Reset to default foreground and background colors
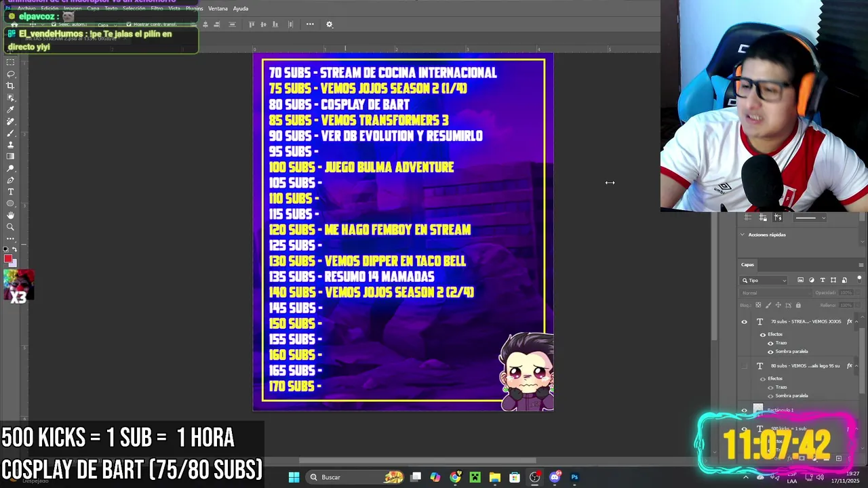868x488 pixels. click(x=6, y=249)
